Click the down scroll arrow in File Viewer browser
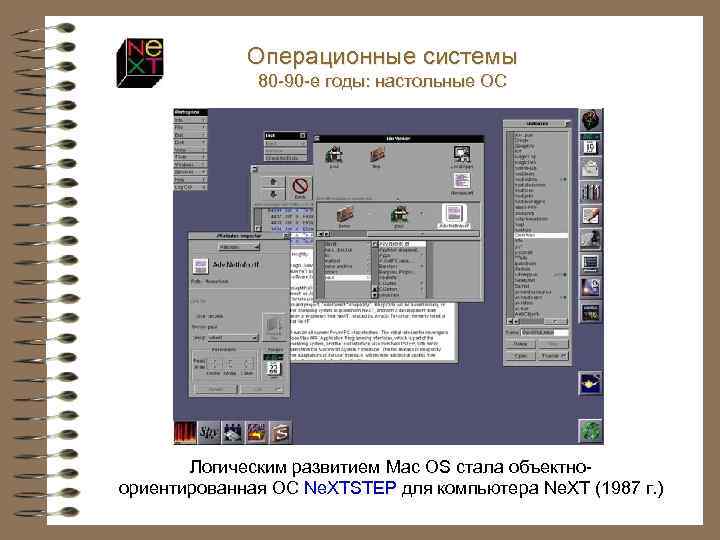 pyautogui.click(x=374, y=295)
